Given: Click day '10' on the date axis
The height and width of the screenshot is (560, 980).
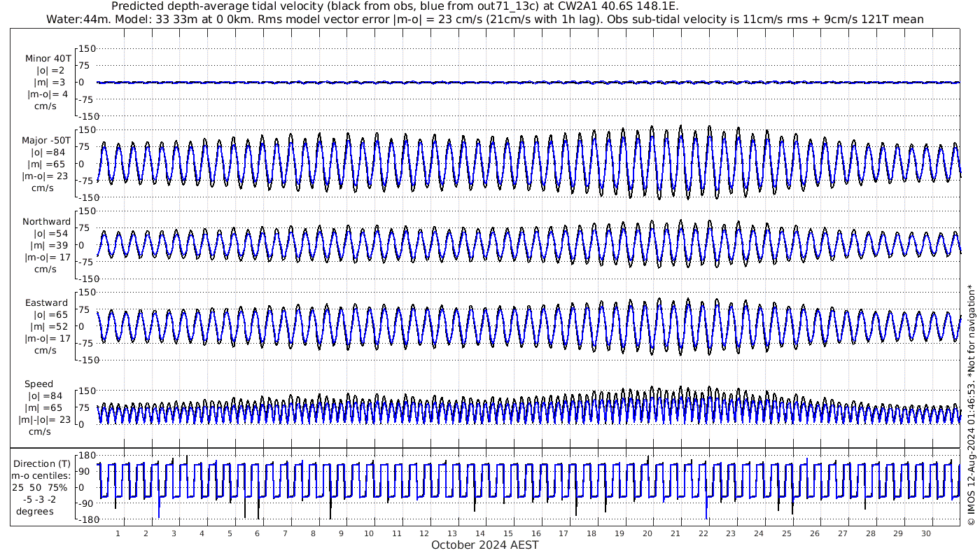Looking at the screenshot, I should click(369, 533).
